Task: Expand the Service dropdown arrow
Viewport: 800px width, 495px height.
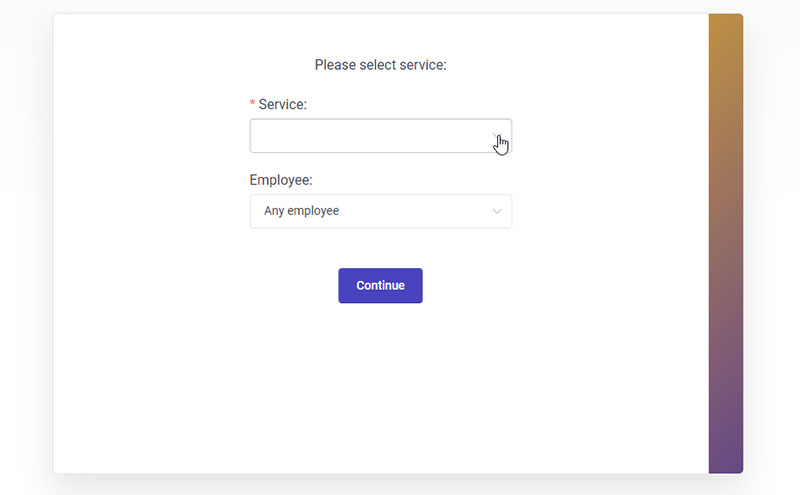Action: [x=497, y=136]
